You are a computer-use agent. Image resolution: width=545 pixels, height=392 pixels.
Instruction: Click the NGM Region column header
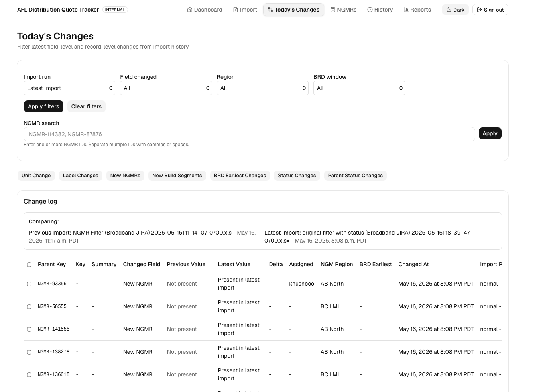(x=336, y=264)
